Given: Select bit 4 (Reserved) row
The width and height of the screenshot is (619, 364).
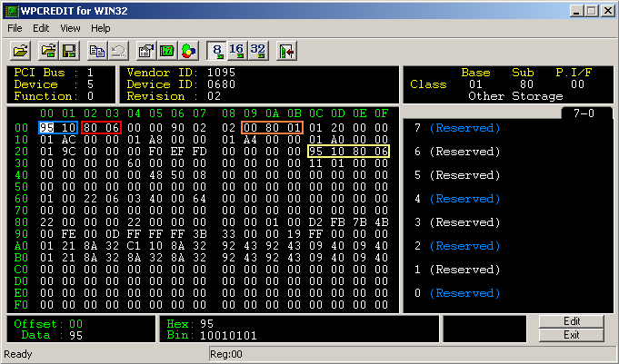Looking at the screenshot, I should (x=457, y=199).
